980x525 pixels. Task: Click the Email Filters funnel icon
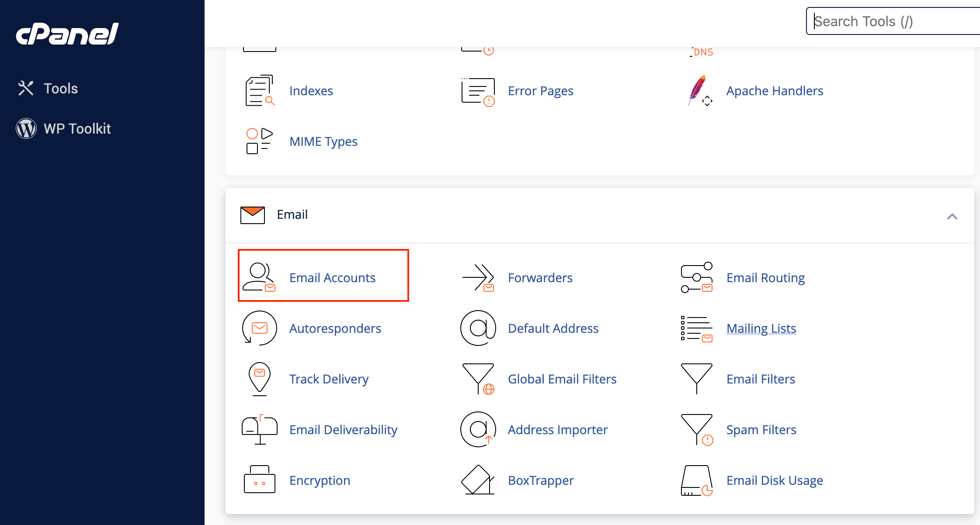[697, 379]
